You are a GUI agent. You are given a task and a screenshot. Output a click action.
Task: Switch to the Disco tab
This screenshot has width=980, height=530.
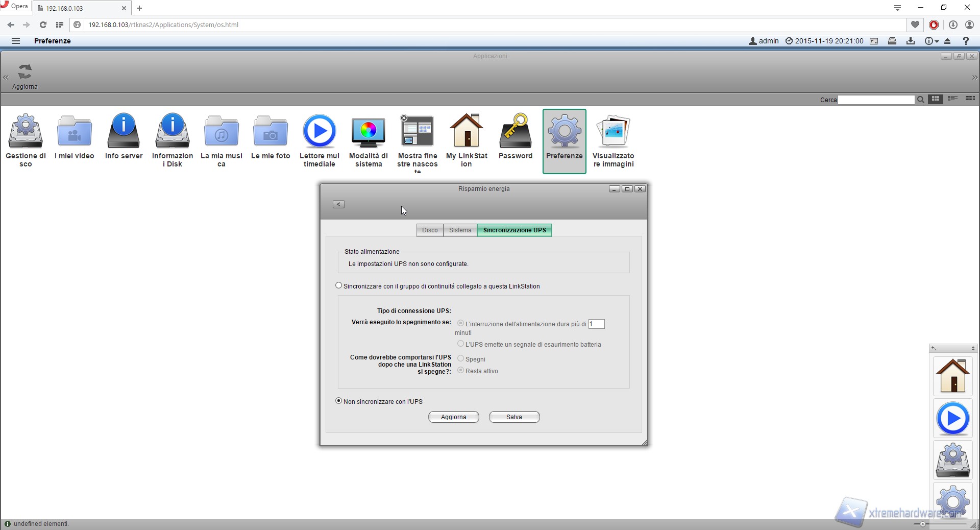(x=430, y=230)
